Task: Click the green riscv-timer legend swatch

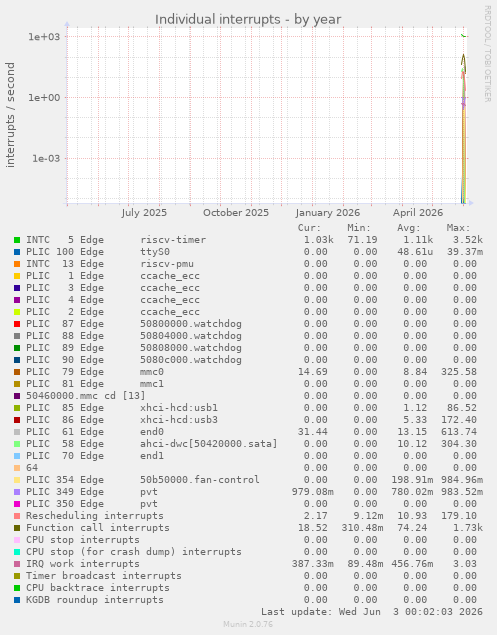Action: pos(17,240)
